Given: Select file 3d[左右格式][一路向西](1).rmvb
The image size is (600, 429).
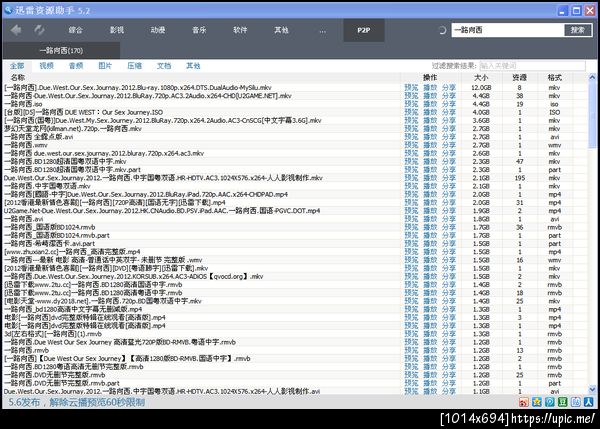Looking at the screenshot, I should click(x=53, y=334).
